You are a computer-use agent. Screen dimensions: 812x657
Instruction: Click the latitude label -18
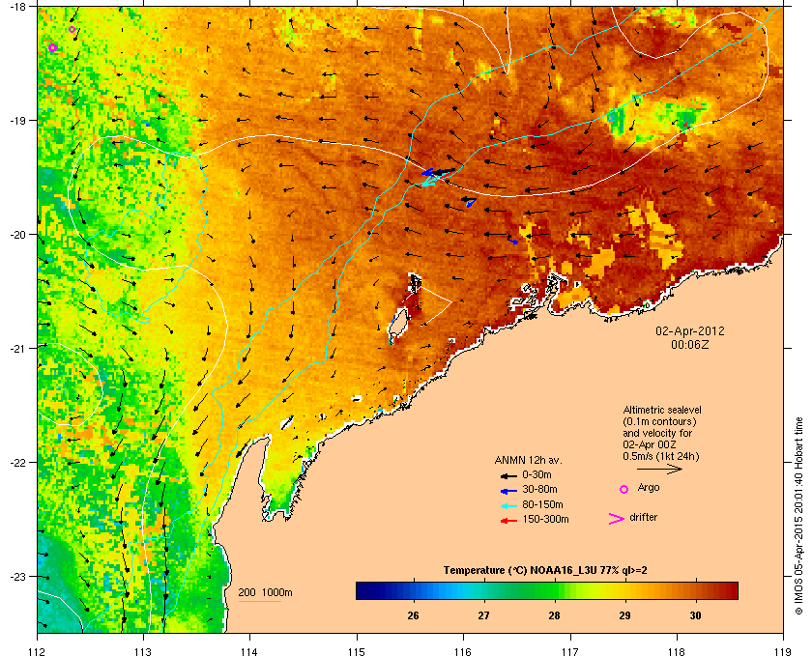pos(17,7)
